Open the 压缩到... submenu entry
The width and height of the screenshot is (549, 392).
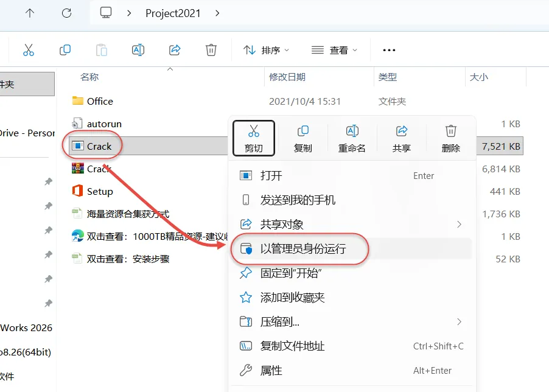[x=352, y=321]
